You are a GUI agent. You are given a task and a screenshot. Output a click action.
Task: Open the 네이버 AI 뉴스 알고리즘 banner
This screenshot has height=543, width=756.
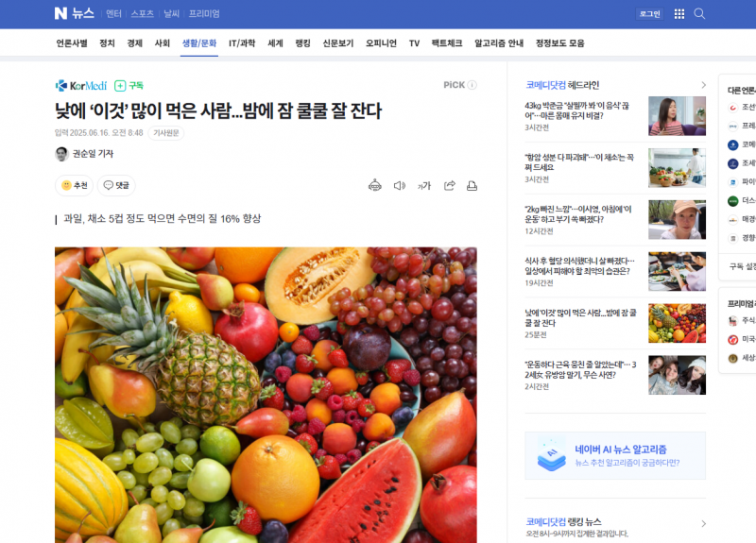[615, 456]
